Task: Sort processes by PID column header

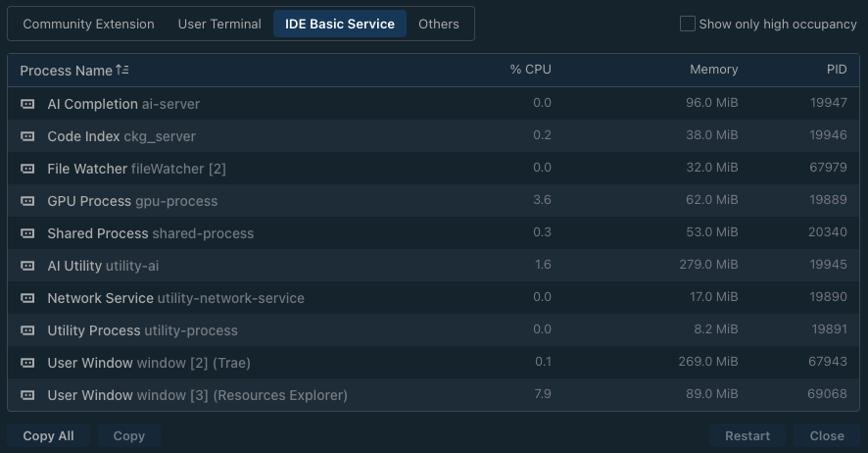Action: [836, 70]
